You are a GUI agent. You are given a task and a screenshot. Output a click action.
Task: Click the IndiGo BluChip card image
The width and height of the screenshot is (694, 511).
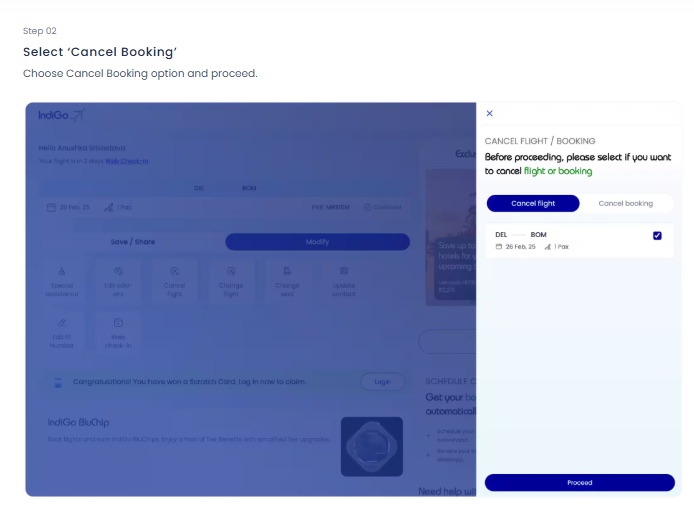pyautogui.click(x=372, y=446)
